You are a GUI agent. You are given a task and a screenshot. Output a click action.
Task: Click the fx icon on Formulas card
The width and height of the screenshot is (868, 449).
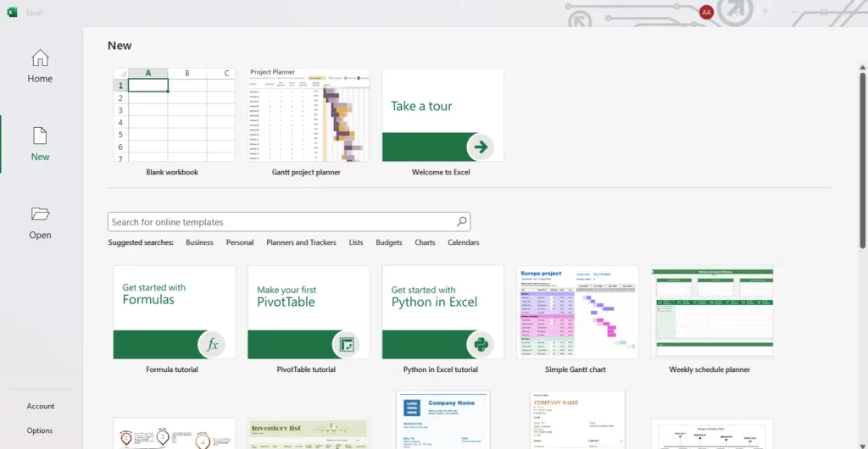point(212,345)
